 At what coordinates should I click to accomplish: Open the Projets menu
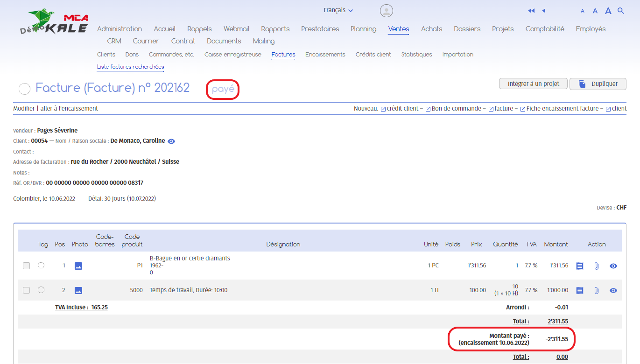pos(503,29)
